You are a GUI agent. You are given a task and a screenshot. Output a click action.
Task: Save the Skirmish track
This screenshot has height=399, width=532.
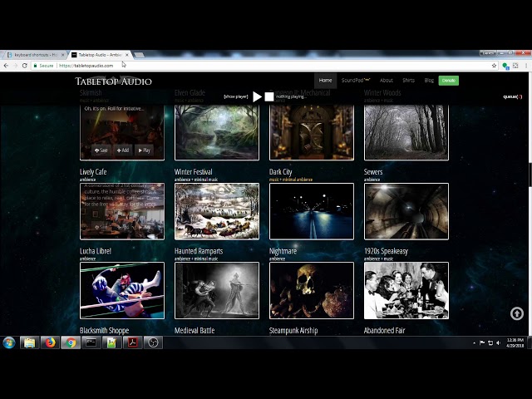pyautogui.click(x=101, y=150)
